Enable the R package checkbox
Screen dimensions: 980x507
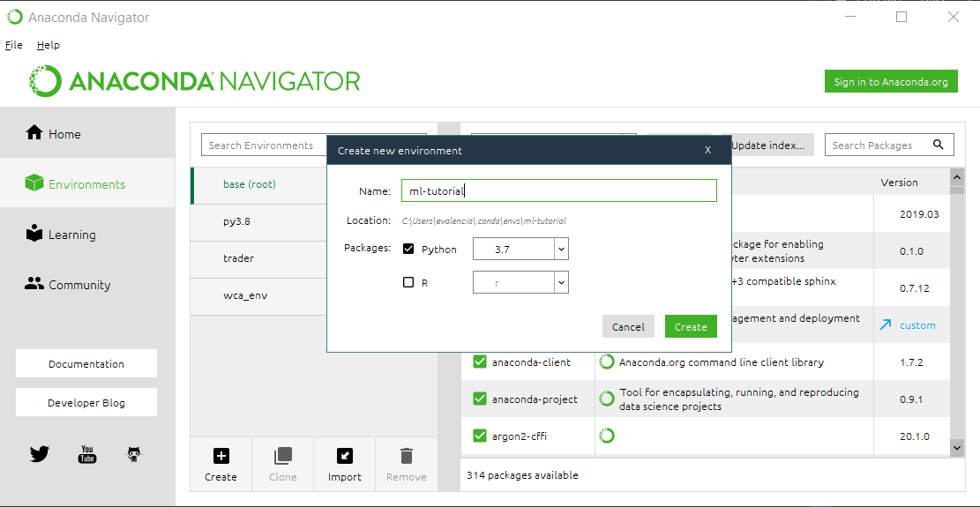pyautogui.click(x=408, y=282)
